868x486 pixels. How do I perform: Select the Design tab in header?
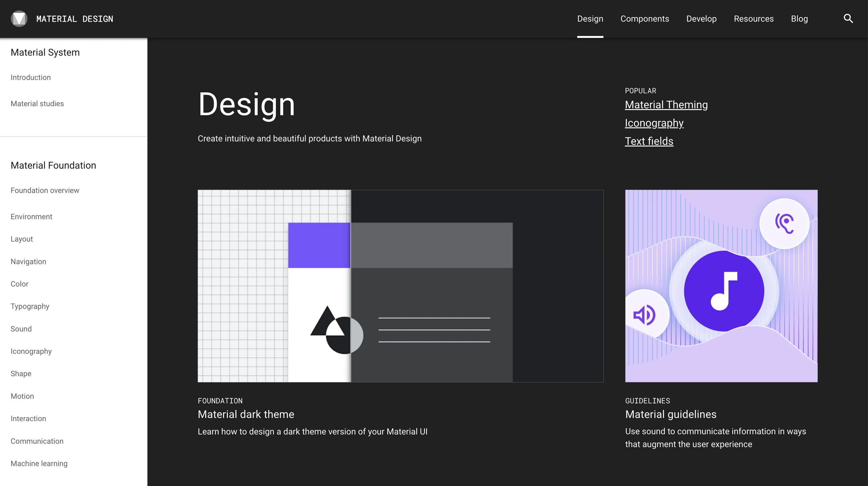(x=590, y=19)
